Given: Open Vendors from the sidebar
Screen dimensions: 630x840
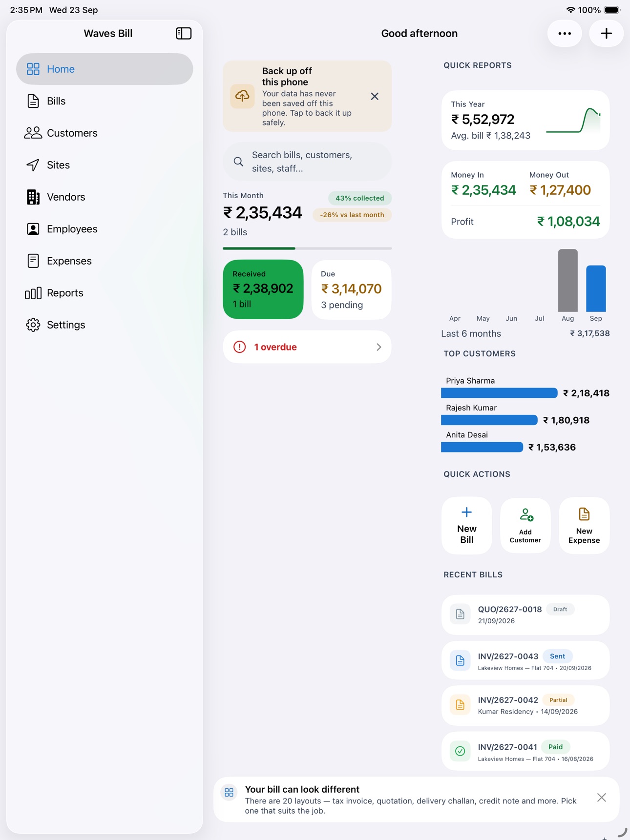Looking at the screenshot, I should (105, 197).
